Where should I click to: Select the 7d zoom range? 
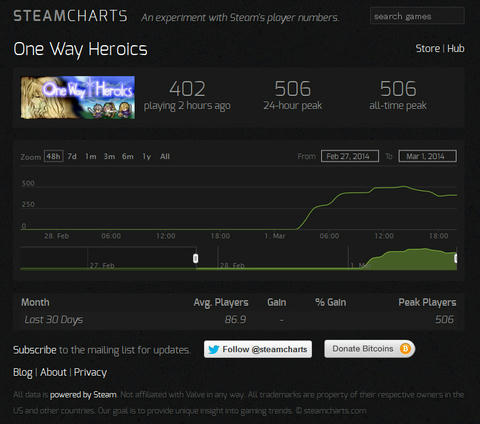[x=72, y=156]
